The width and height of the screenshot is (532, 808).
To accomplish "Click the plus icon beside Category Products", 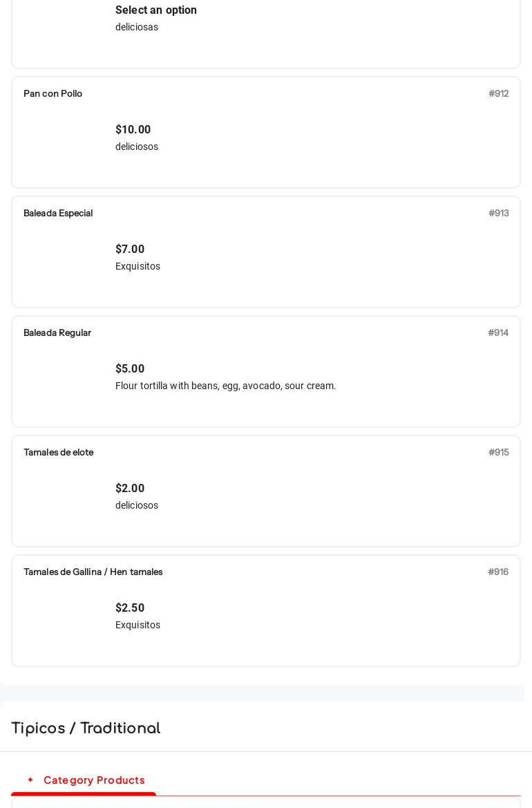I will point(30,780).
